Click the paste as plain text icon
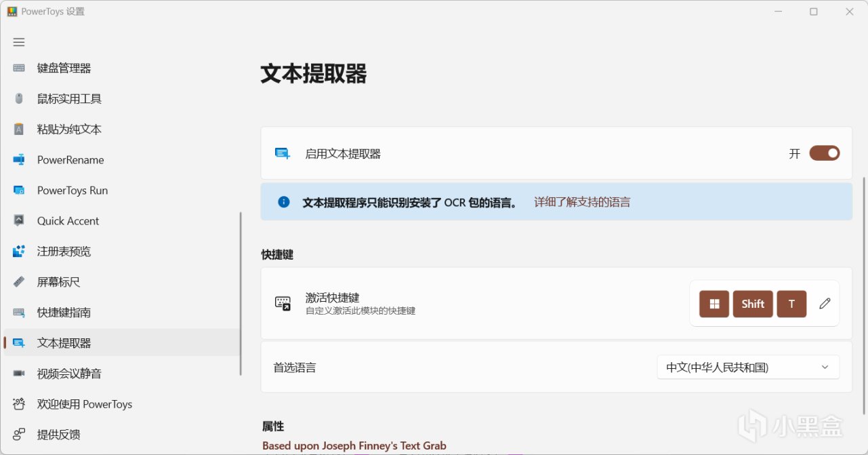 click(19, 129)
